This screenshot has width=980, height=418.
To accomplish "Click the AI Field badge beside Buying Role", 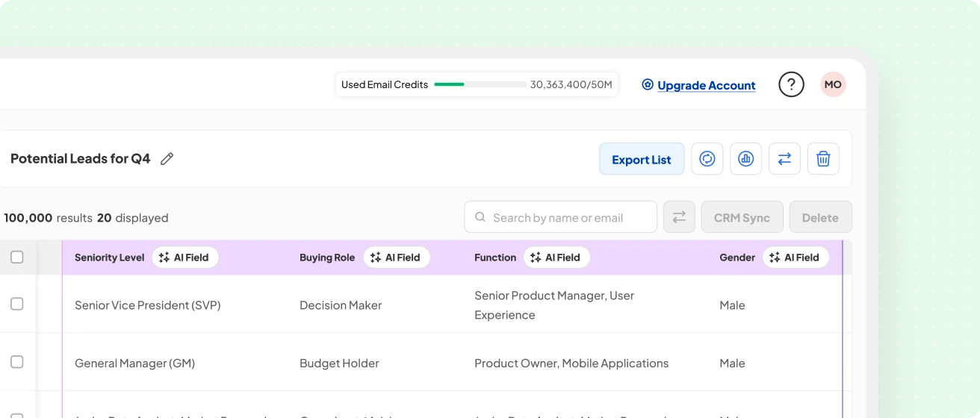I will tap(397, 258).
